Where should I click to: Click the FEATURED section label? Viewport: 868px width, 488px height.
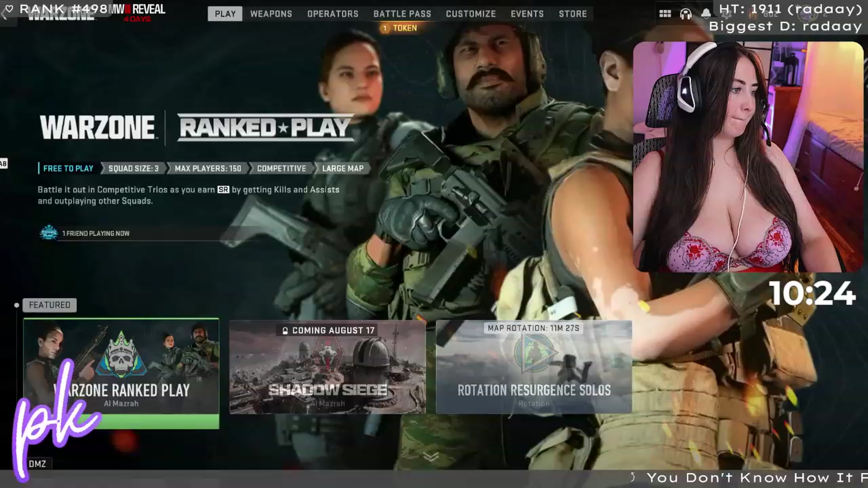tap(50, 305)
